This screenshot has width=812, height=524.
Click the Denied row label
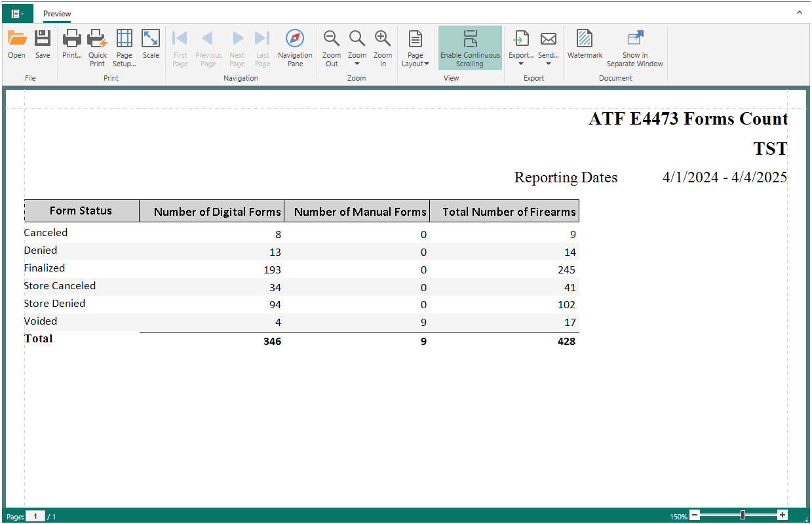point(41,250)
